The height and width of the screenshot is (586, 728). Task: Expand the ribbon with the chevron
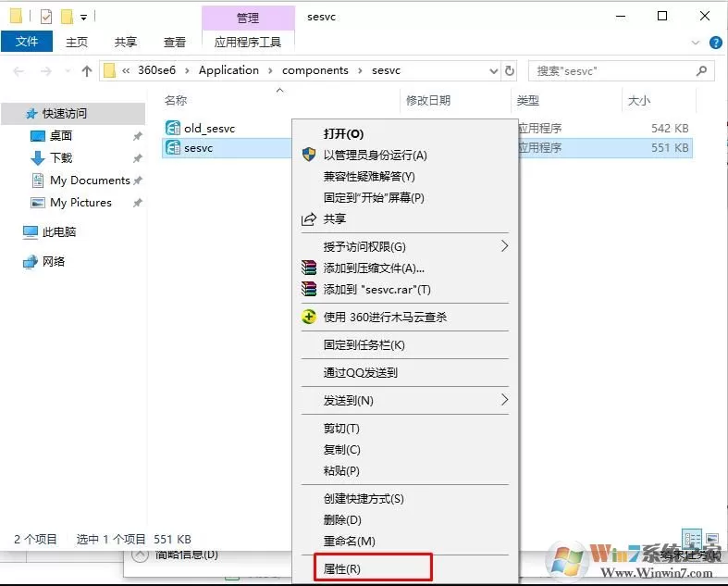pos(696,43)
